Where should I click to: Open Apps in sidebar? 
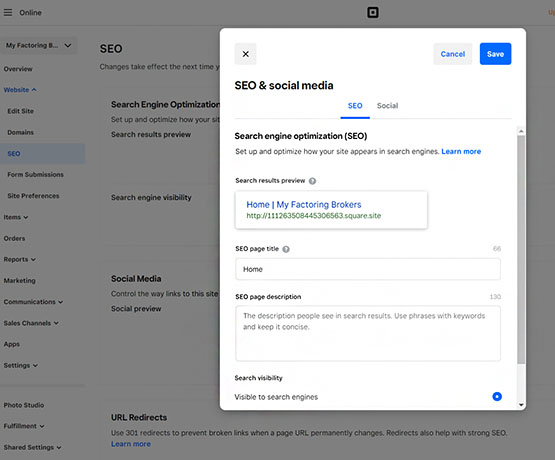pyautogui.click(x=12, y=344)
